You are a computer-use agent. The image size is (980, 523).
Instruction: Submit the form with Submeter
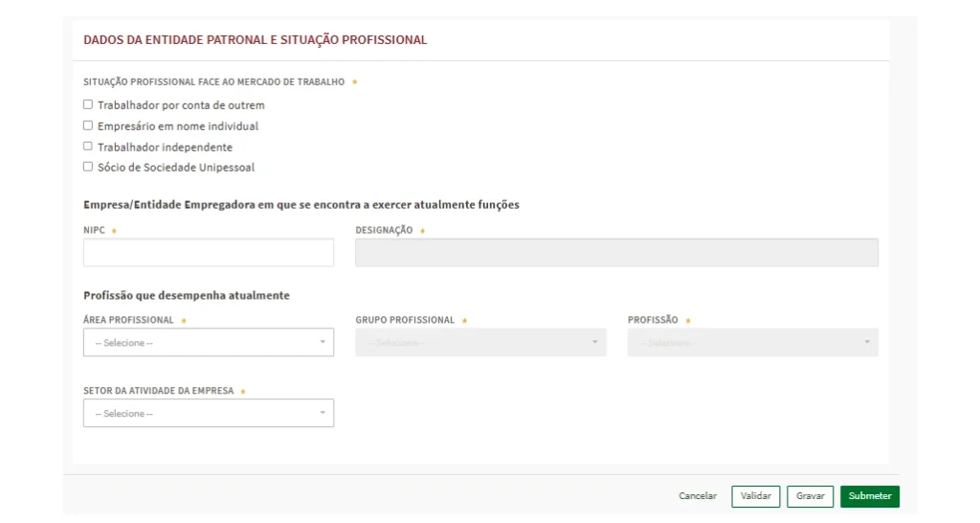[869, 496]
